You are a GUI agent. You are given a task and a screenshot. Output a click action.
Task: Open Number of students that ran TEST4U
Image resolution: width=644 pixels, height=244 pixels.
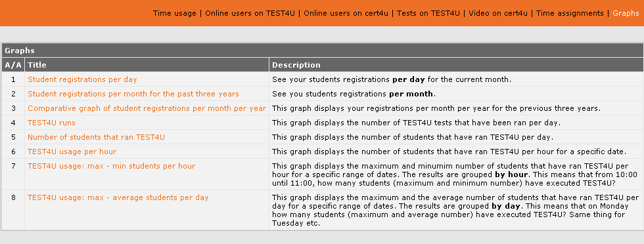[x=96, y=137]
